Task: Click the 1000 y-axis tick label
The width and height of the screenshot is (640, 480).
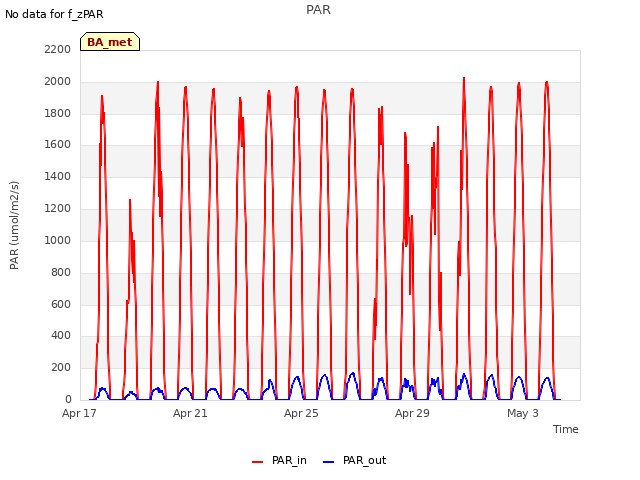Action: click(58, 240)
